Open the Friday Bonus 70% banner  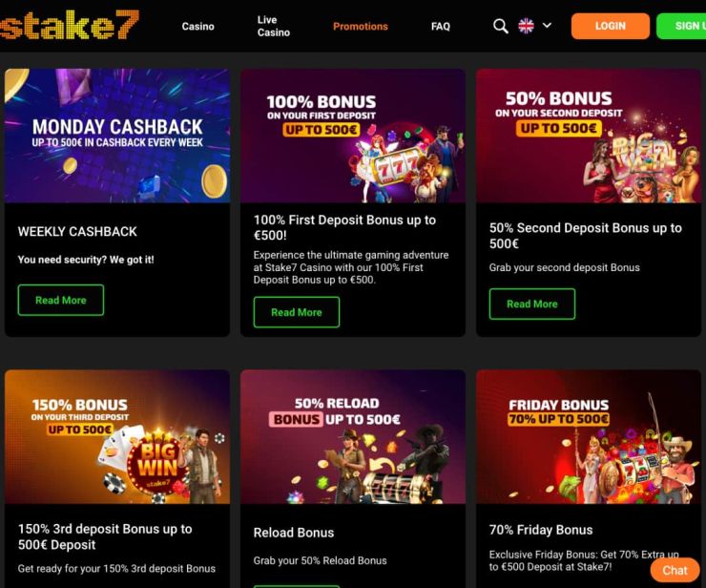(x=589, y=436)
